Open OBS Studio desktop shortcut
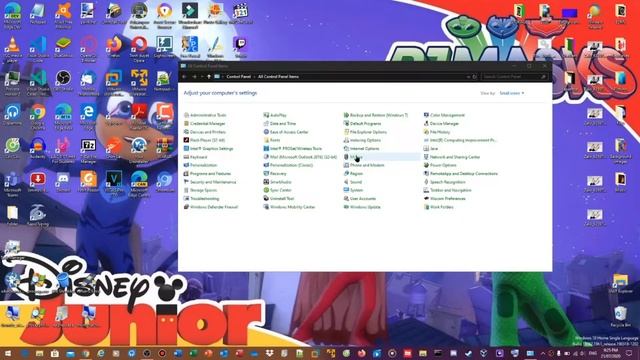The height and width of the screenshot is (360, 640). tap(63, 80)
